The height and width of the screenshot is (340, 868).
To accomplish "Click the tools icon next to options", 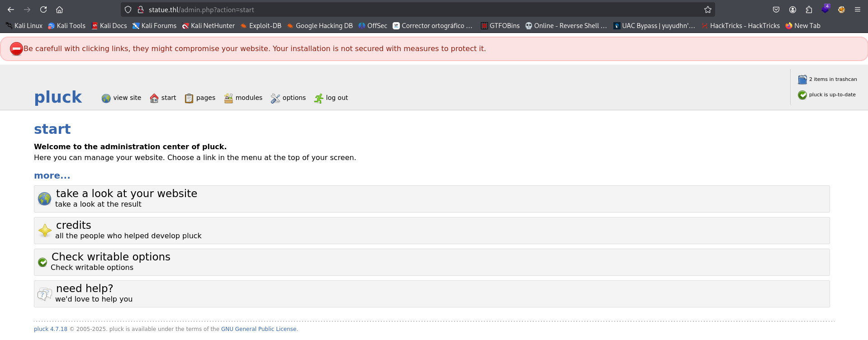I will click(x=275, y=98).
